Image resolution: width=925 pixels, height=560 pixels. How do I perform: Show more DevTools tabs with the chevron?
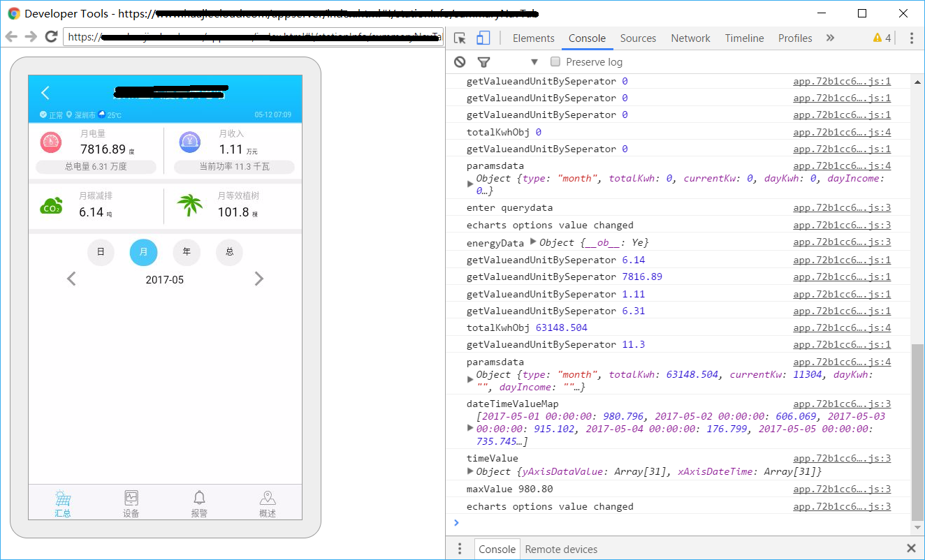click(x=830, y=38)
